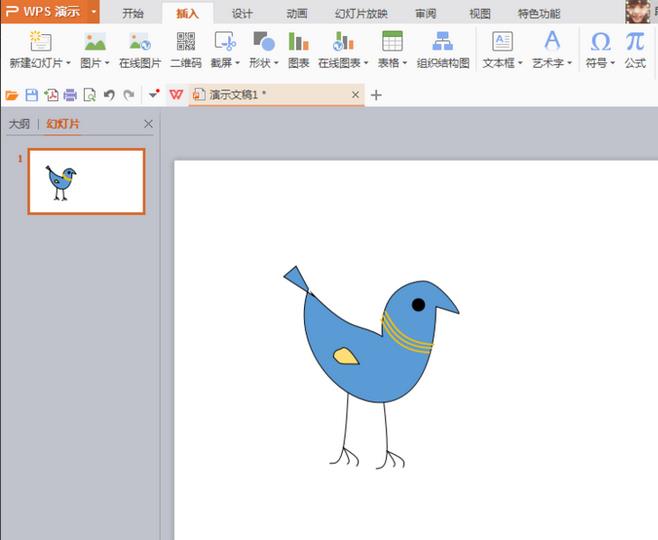Screen dimensions: 658x540
Task: Select slide 1 thumbnail with the bird
Action: click(86, 181)
